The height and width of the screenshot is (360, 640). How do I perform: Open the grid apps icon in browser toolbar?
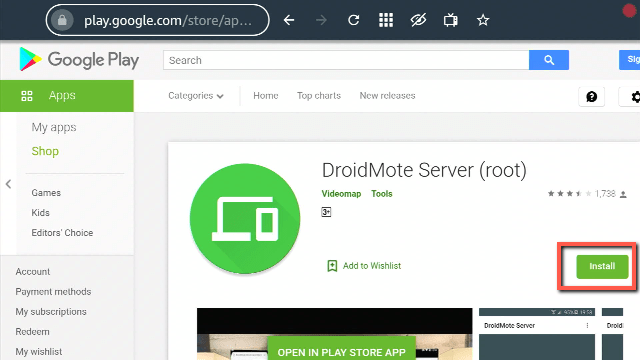click(x=386, y=20)
